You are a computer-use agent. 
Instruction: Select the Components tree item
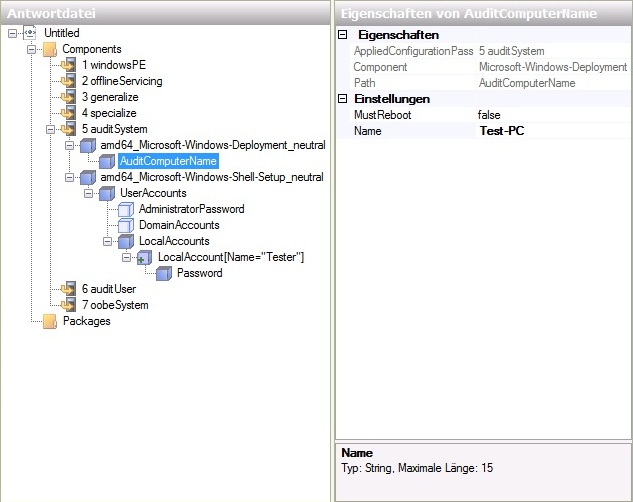[92, 49]
